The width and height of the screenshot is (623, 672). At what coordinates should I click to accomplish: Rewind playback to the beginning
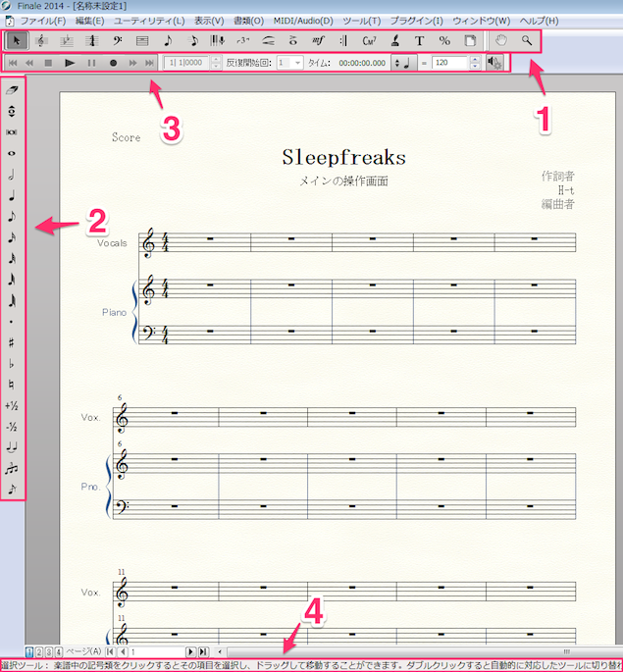tap(13, 63)
